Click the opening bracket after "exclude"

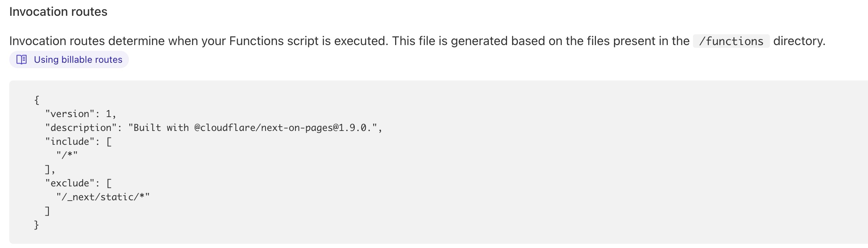(109, 183)
